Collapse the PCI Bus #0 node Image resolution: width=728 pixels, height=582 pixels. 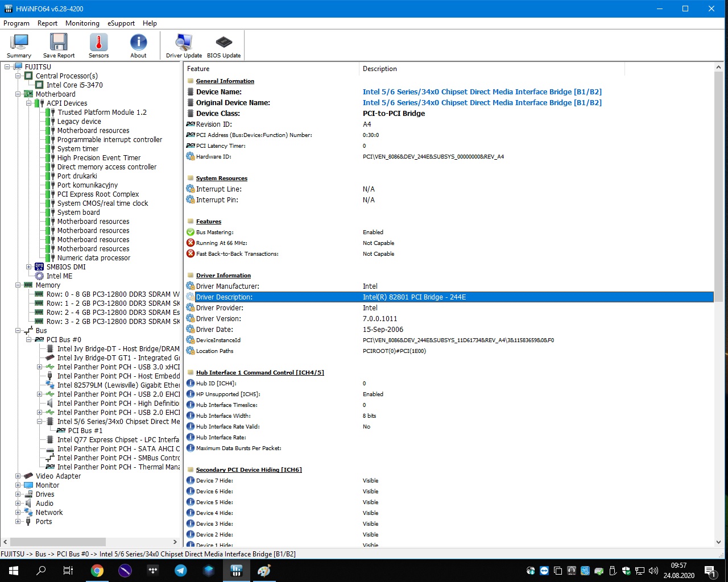pos(28,340)
